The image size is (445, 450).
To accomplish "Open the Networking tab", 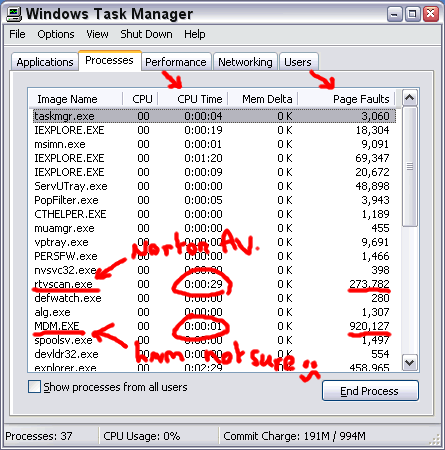I will point(245,62).
